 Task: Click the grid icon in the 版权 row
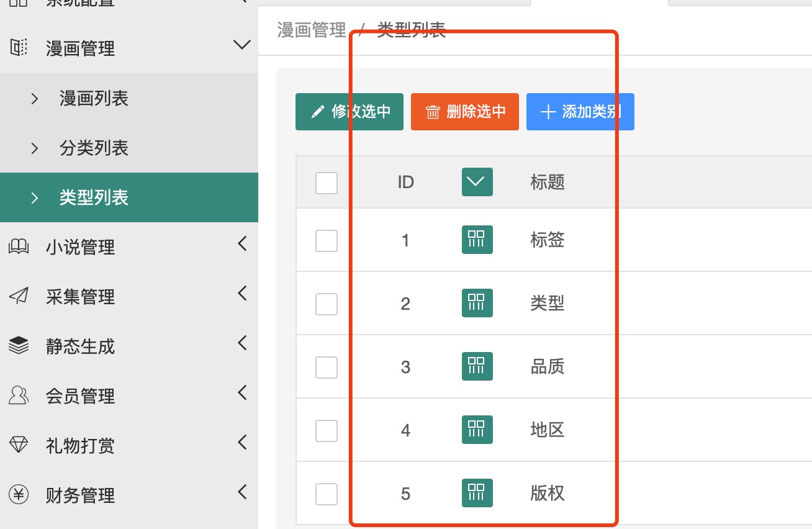(477, 493)
